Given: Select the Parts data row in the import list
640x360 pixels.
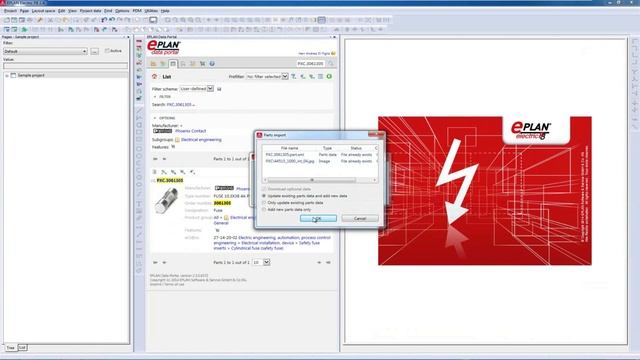Looking at the screenshot, I should tap(320, 155).
